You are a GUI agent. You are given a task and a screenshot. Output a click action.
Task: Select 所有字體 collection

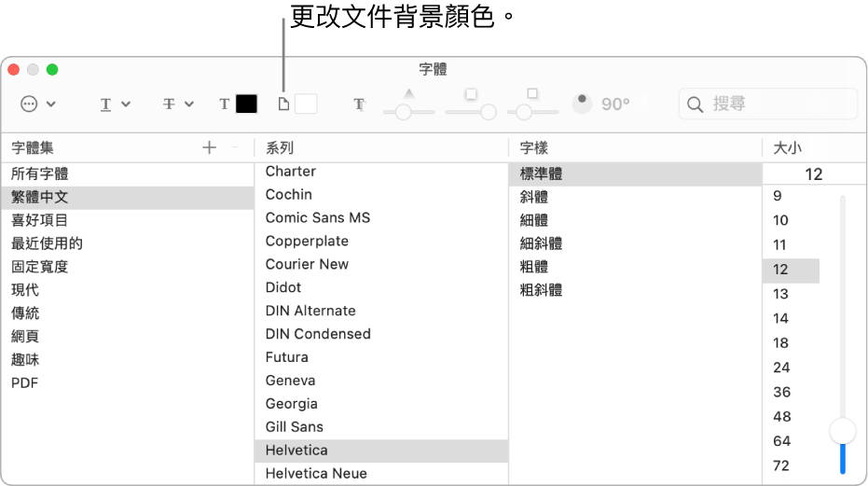[128, 174]
